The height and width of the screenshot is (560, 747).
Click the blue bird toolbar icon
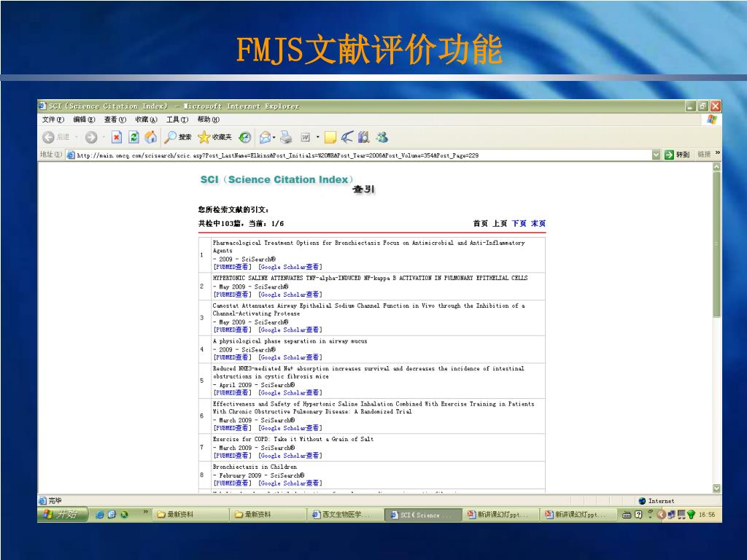(347, 137)
